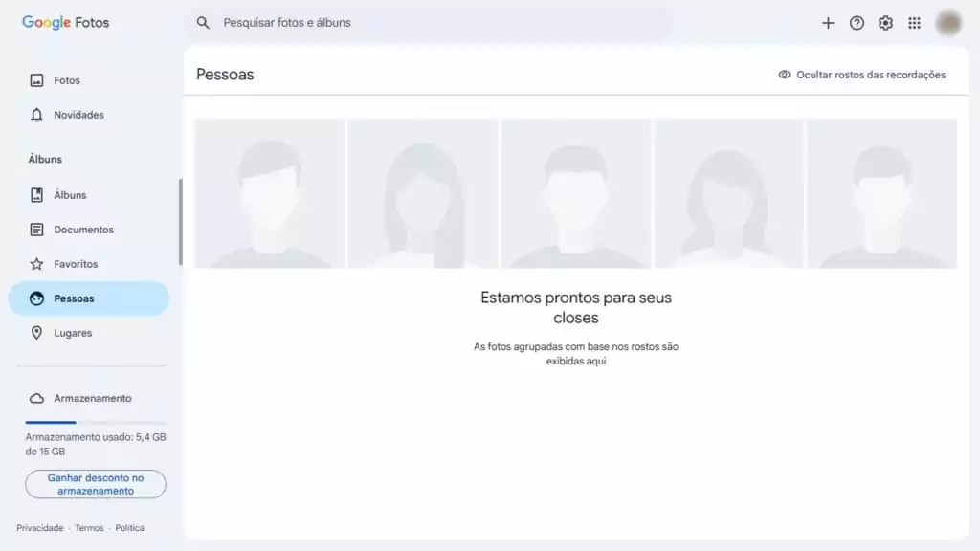Click the Documentos page icon
The image size is (980, 551).
[x=37, y=230]
